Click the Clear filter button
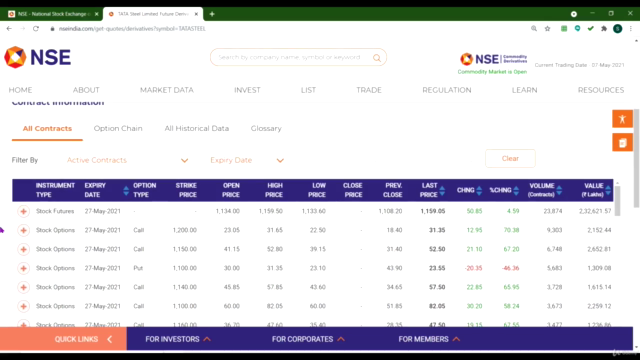The height and width of the screenshot is (360, 640). click(x=510, y=158)
